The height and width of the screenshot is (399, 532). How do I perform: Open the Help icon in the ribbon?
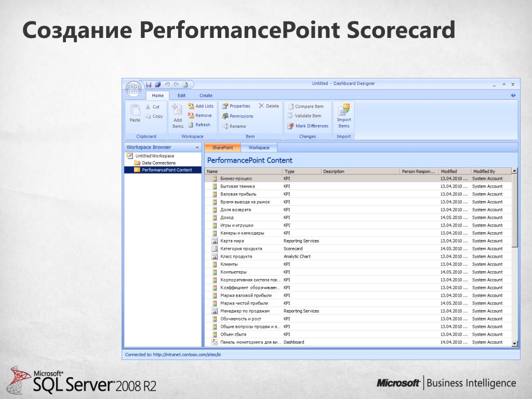tap(513, 96)
